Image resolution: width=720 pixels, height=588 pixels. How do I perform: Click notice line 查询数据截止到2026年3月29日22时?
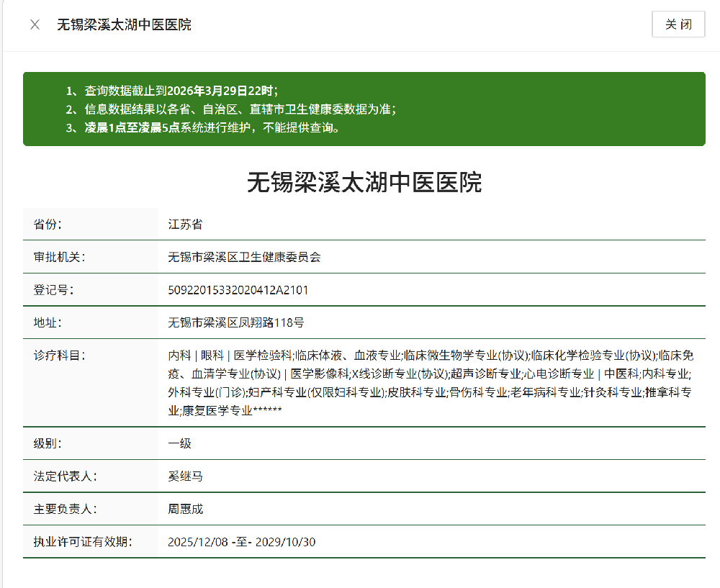181,91
